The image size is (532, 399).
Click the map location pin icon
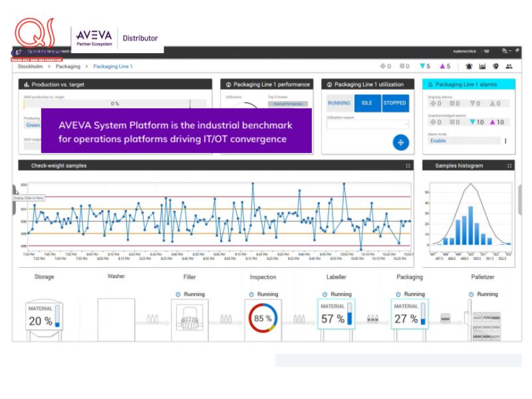[495, 66]
